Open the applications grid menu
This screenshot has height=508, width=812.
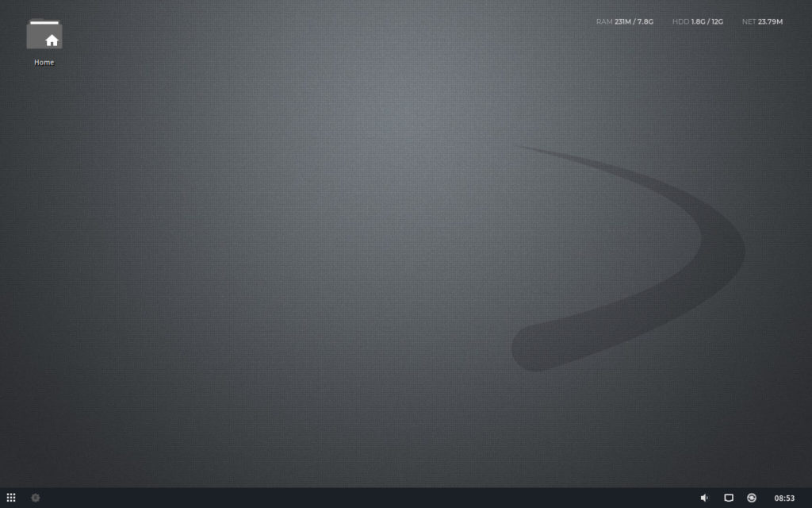(x=11, y=498)
